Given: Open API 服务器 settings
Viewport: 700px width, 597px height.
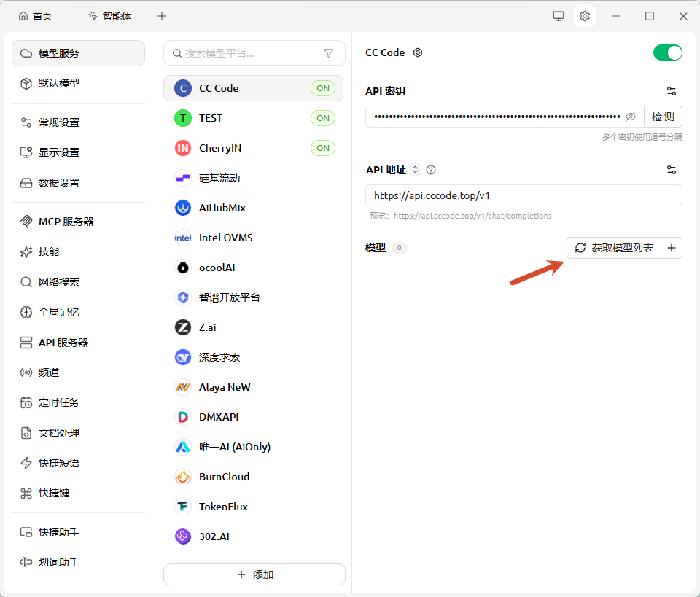Looking at the screenshot, I should (x=78, y=342).
